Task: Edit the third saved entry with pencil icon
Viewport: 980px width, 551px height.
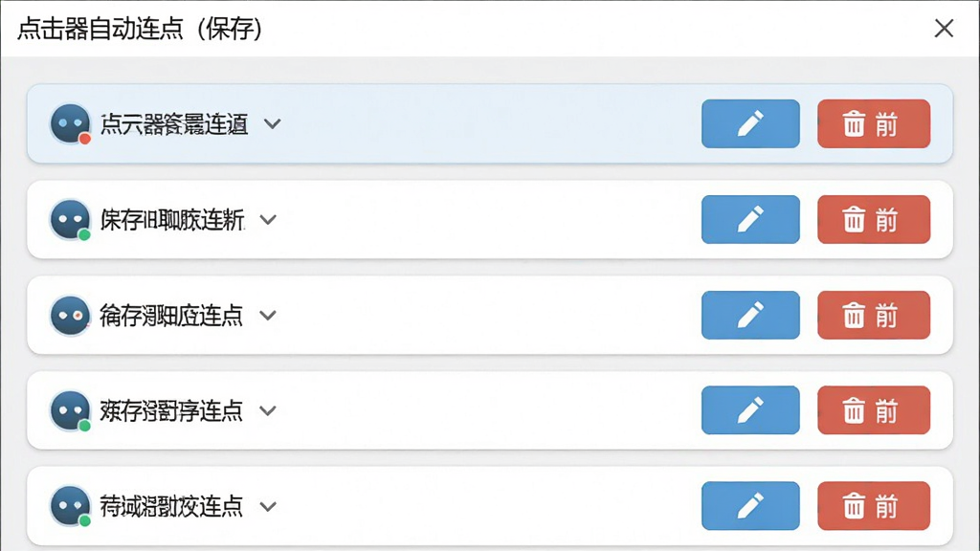Action: pos(750,315)
